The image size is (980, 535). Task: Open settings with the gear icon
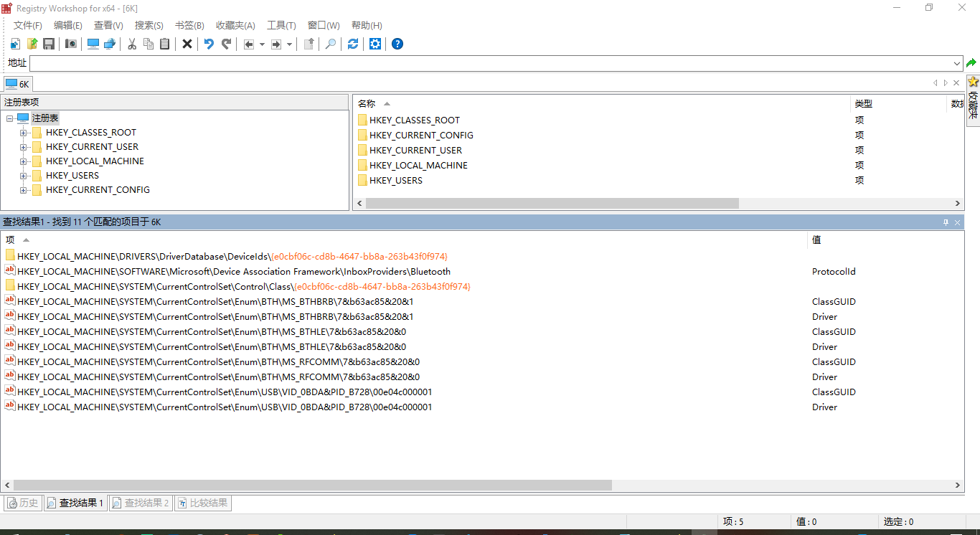coord(375,44)
